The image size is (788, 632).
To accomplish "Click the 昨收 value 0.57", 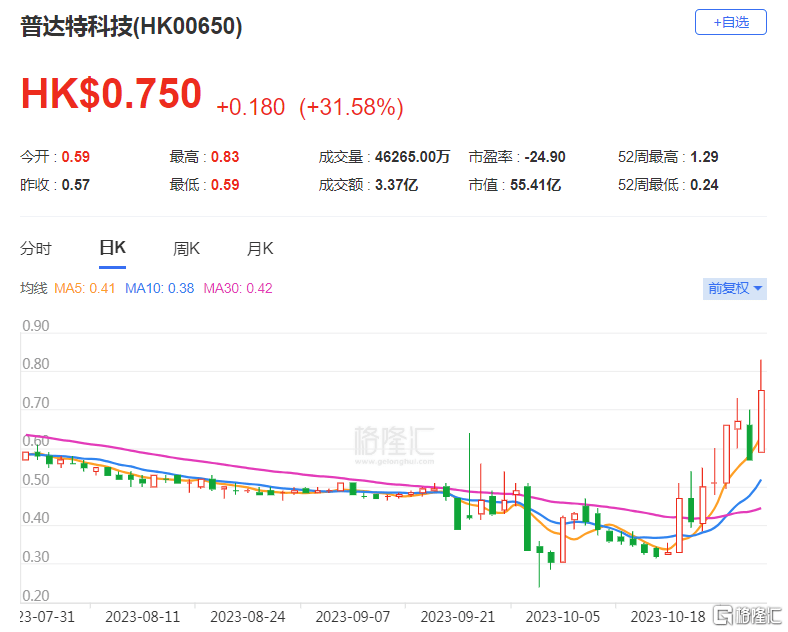I will pos(75,185).
